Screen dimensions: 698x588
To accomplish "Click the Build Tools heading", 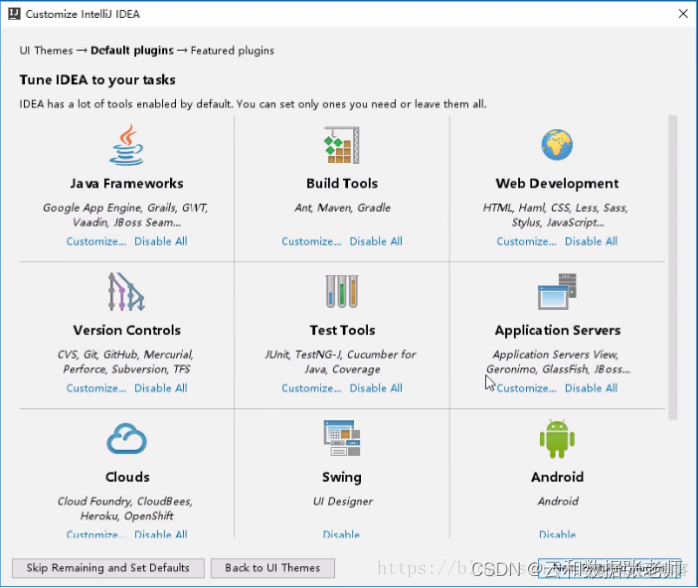I will (342, 183).
